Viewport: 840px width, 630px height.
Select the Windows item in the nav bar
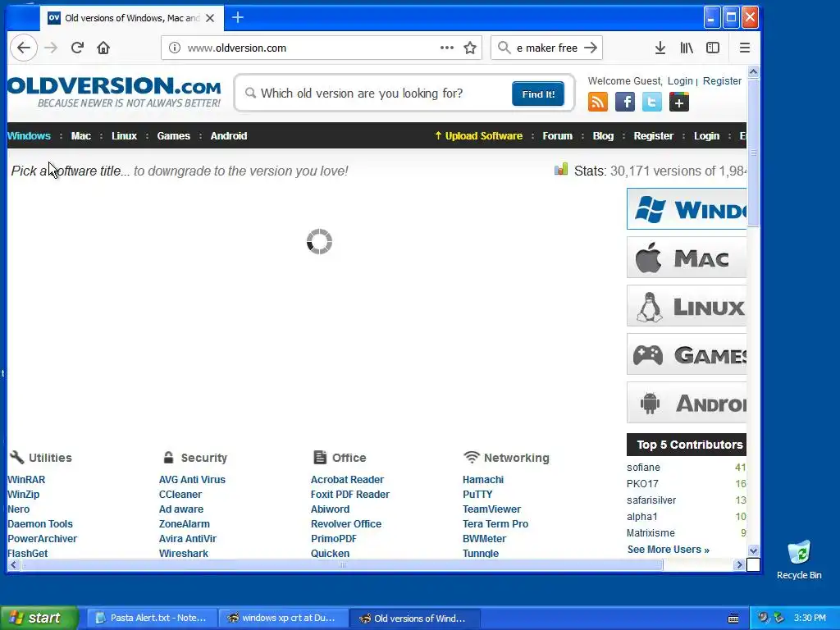click(29, 136)
